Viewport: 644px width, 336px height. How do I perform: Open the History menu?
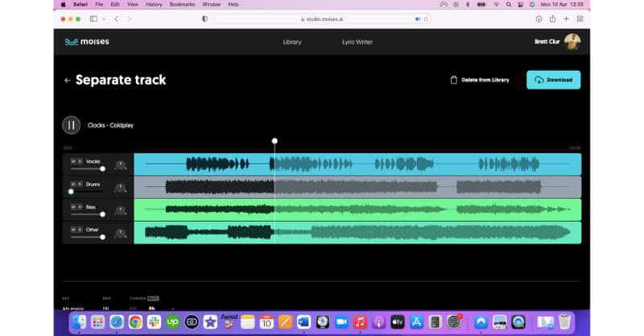154,5
